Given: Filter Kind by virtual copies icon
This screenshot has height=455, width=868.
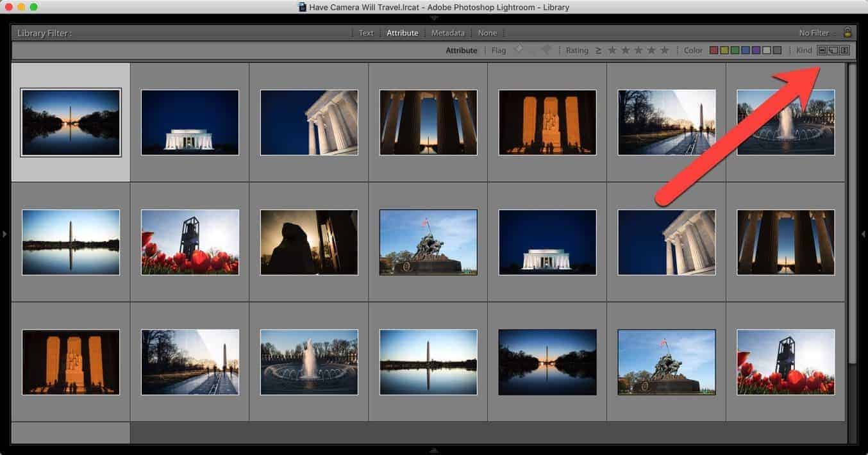Looking at the screenshot, I should (833, 50).
